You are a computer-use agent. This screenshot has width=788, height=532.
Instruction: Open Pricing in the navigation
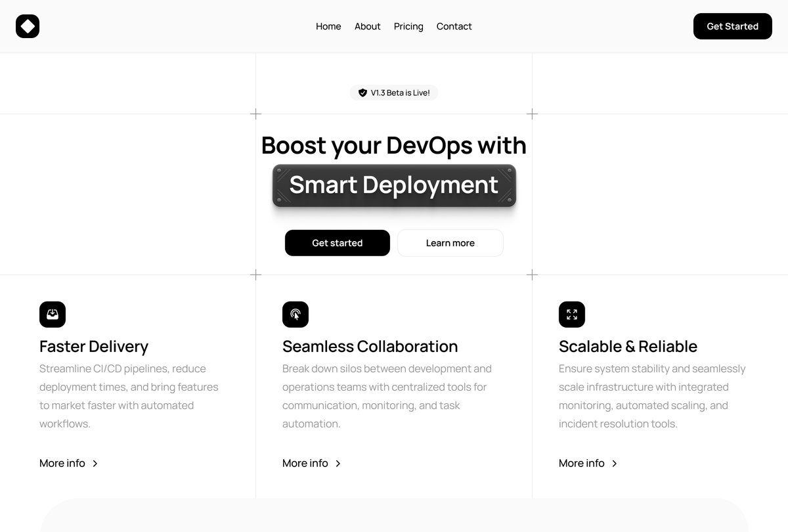(x=408, y=26)
